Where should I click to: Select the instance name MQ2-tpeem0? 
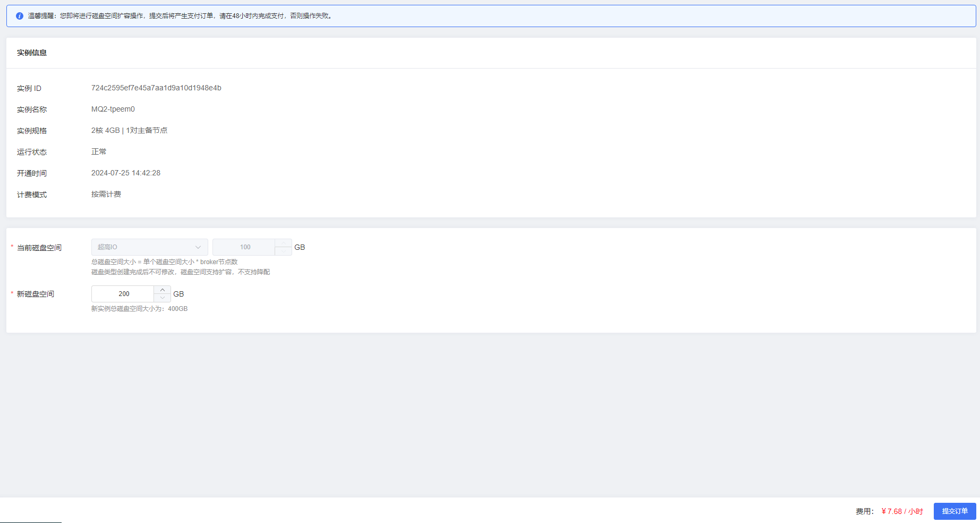point(113,109)
